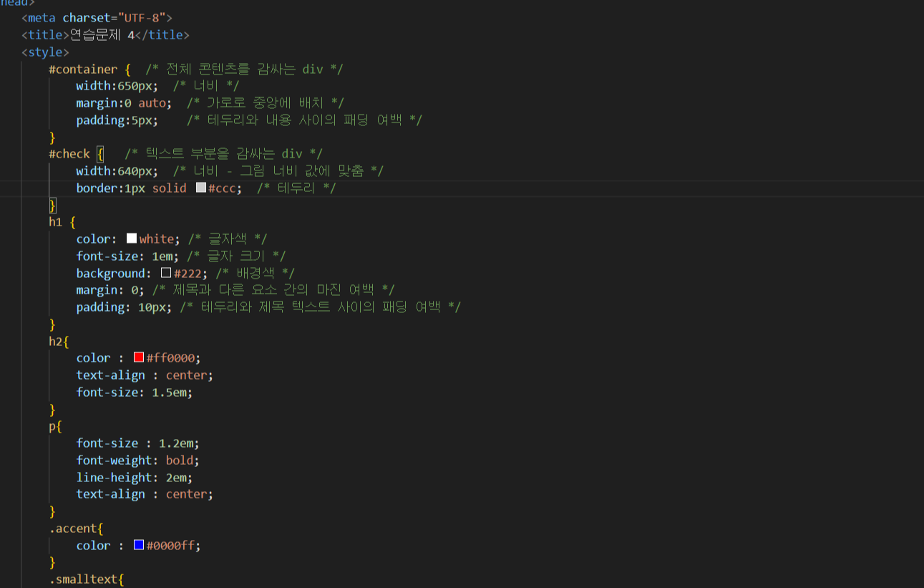The image size is (924, 588).
Task: Click the gray swatch next to #ccc
Action: point(200,188)
